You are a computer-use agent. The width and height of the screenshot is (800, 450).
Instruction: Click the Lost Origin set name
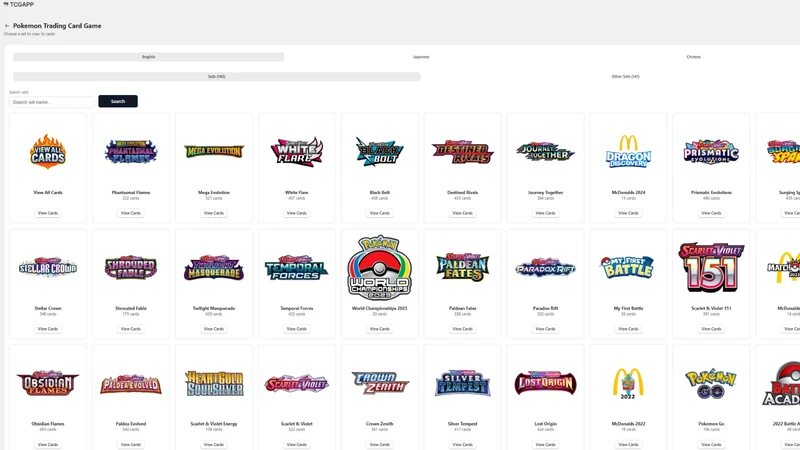tap(545, 424)
